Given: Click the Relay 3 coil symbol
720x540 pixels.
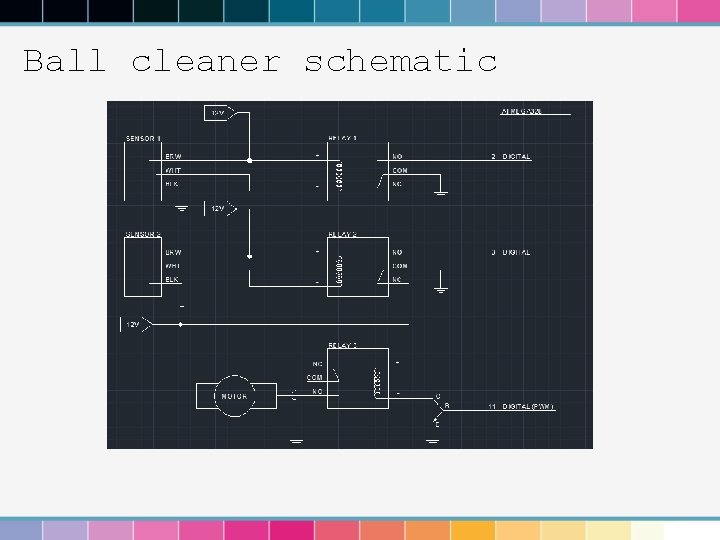Looking at the screenshot, I should coord(377,382).
